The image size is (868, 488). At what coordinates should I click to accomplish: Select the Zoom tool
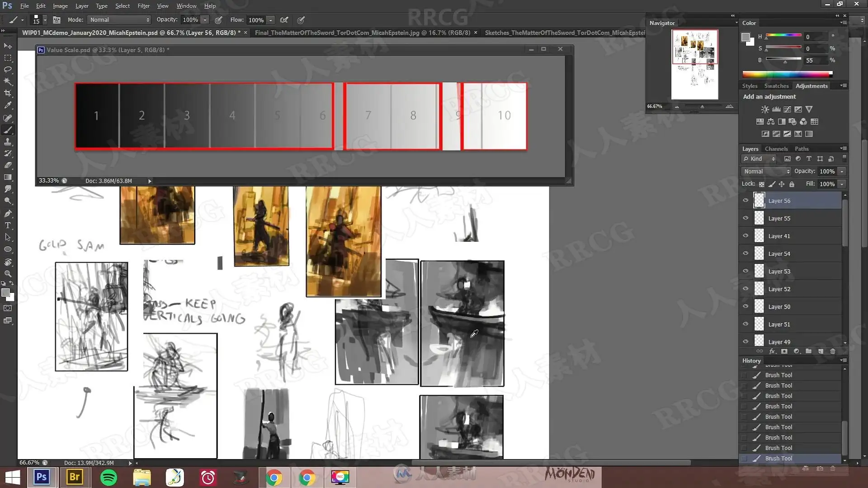pos(8,273)
